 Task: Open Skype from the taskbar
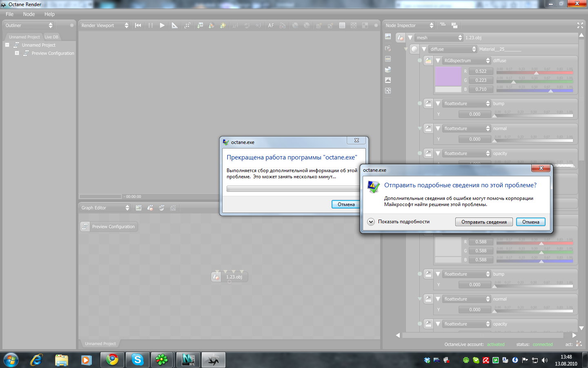click(x=138, y=360)
